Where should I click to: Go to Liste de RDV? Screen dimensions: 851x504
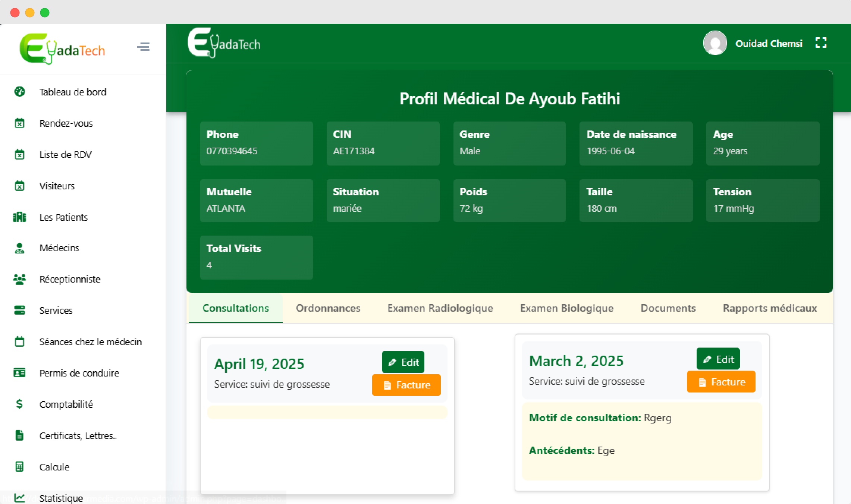(x=66, y=155)
